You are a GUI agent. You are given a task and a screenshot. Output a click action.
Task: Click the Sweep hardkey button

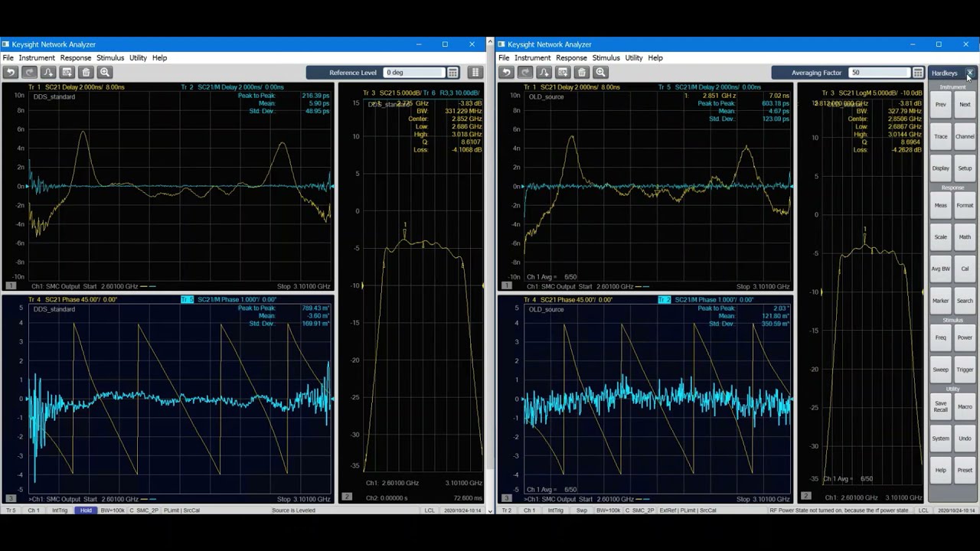click(941, 370)
